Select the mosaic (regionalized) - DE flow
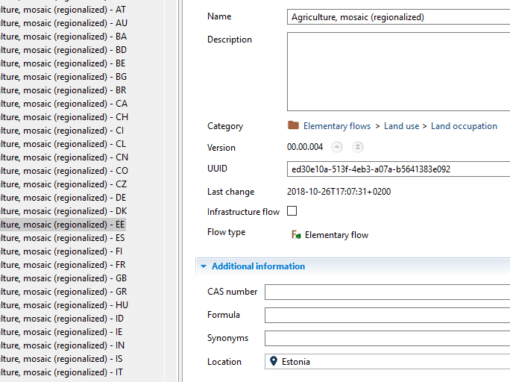 click(63, 198)
